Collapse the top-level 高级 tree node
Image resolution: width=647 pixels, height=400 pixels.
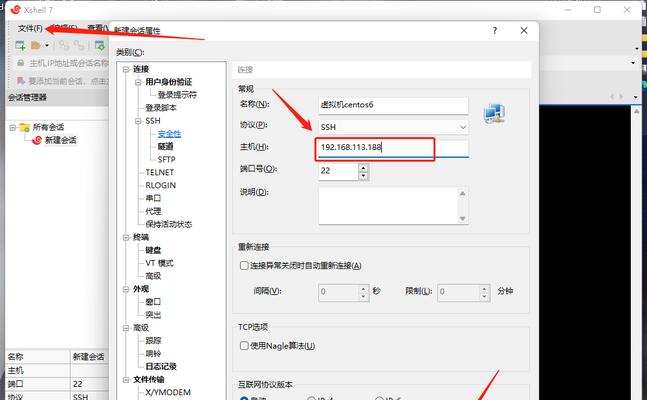126,328
